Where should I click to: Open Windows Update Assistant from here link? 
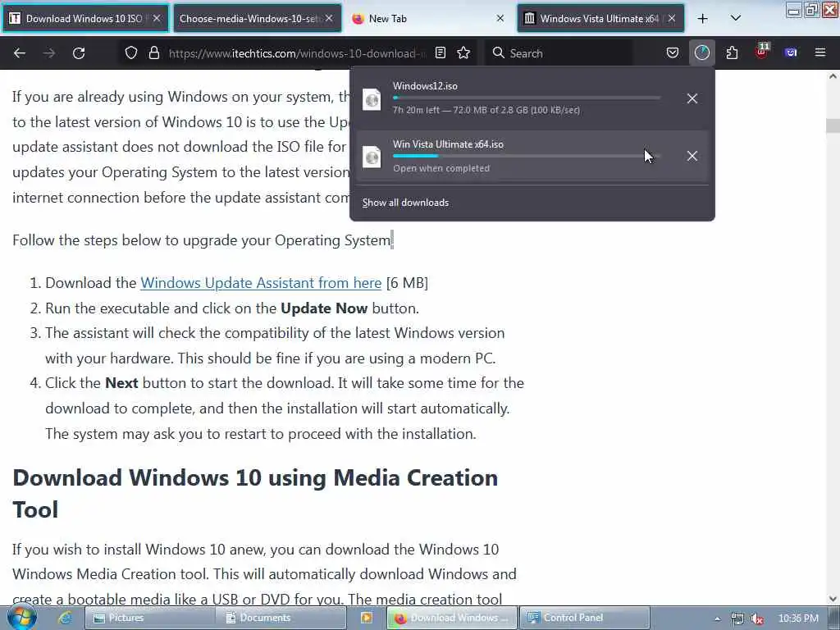click(261, 283)
